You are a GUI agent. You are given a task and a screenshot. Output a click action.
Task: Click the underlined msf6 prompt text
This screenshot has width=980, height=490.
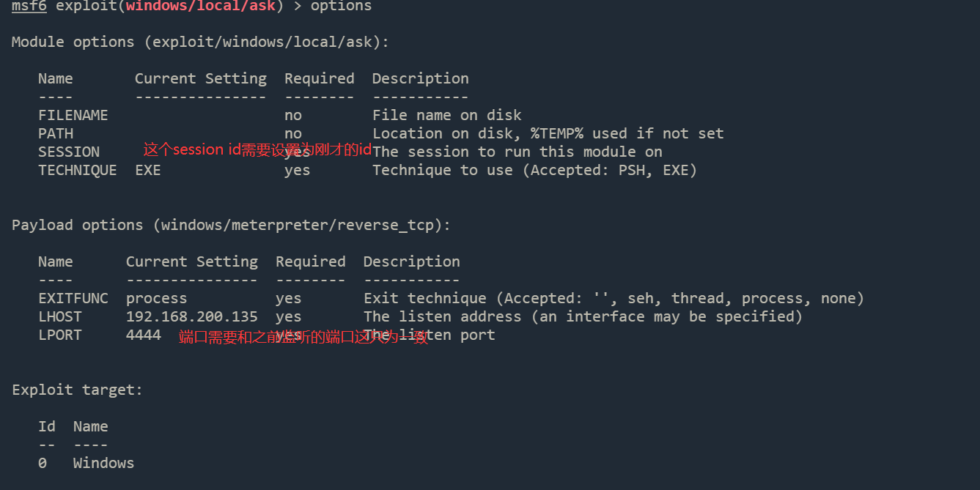(29, 7)
